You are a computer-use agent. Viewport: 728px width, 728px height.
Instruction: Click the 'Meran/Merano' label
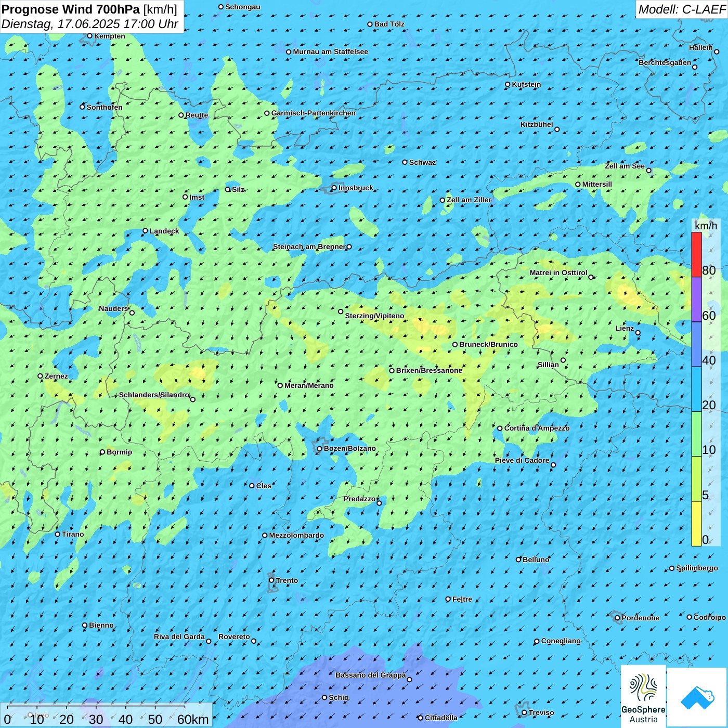coord(309,385)
